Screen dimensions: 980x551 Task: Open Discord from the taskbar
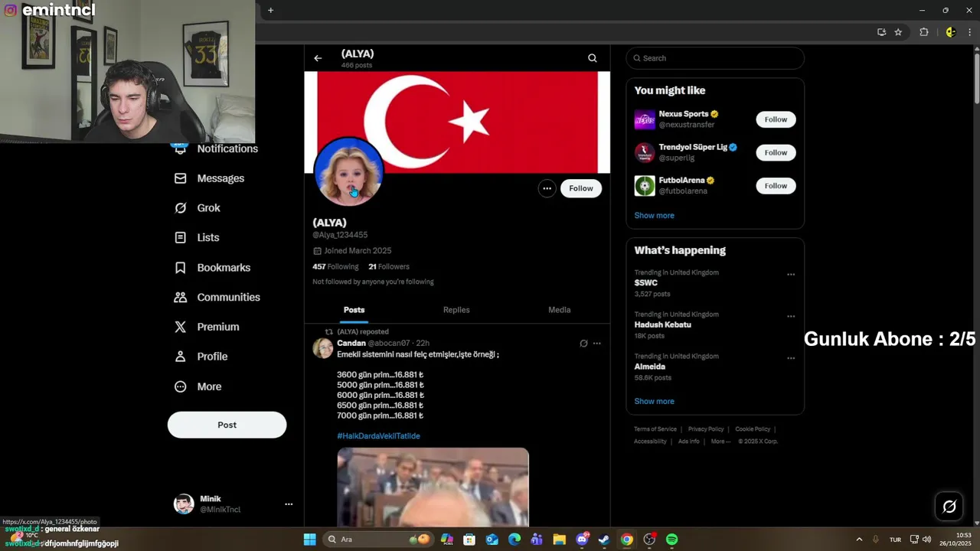pyautogui.click(x=582, y=540)
